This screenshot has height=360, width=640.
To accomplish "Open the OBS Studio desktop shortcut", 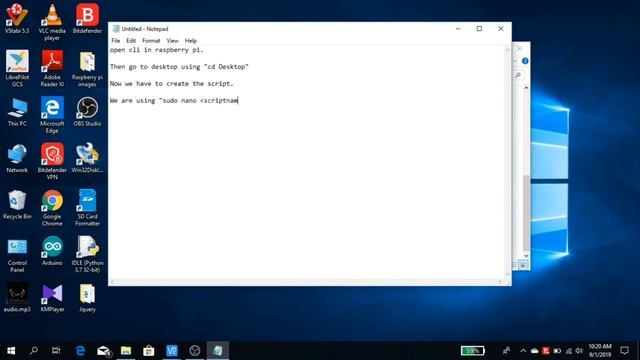I will click(87, 112).
